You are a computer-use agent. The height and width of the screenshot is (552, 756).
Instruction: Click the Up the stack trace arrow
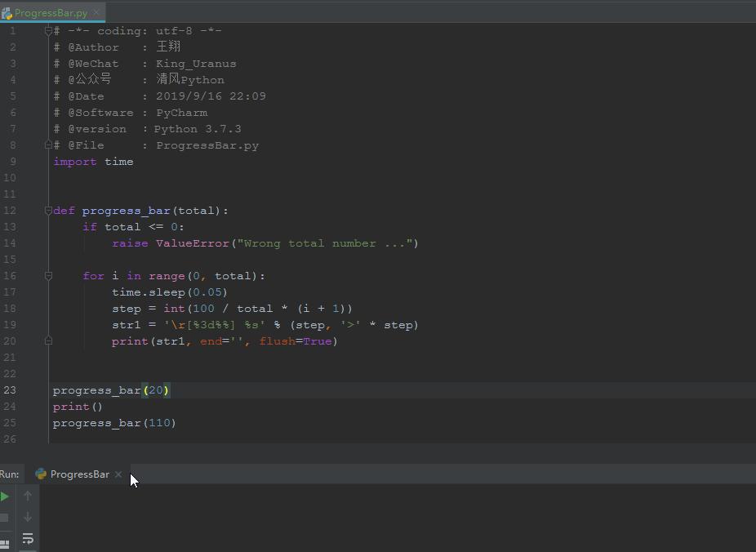tap(28, 496)
